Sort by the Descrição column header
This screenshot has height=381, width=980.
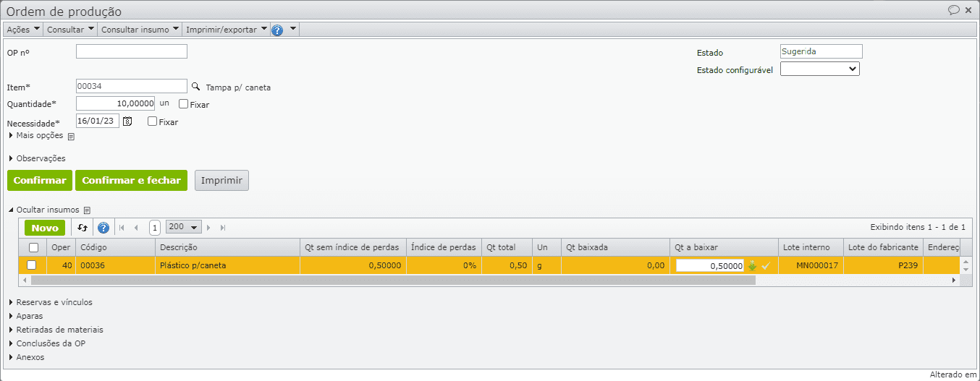(x=227, y=247)
